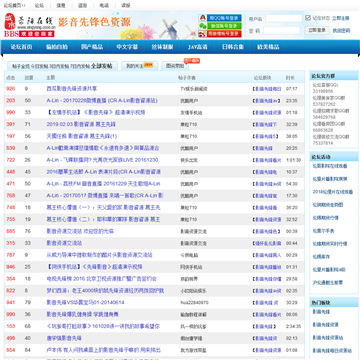Click the 电话 link in top bar
This screenshot has width=360, height=360.
coord(104,5)
